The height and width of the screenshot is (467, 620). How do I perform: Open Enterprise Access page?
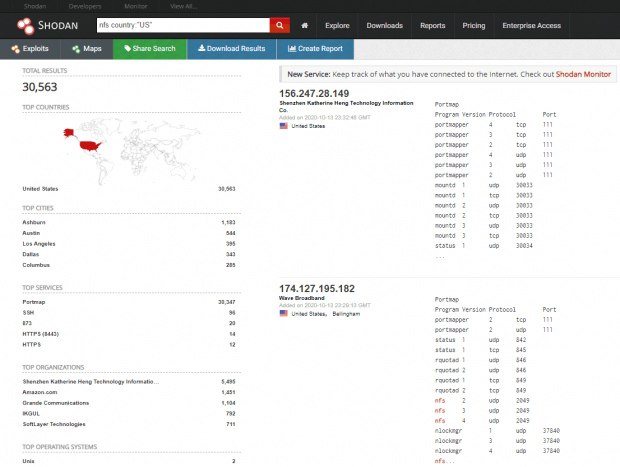pos(531,26)
